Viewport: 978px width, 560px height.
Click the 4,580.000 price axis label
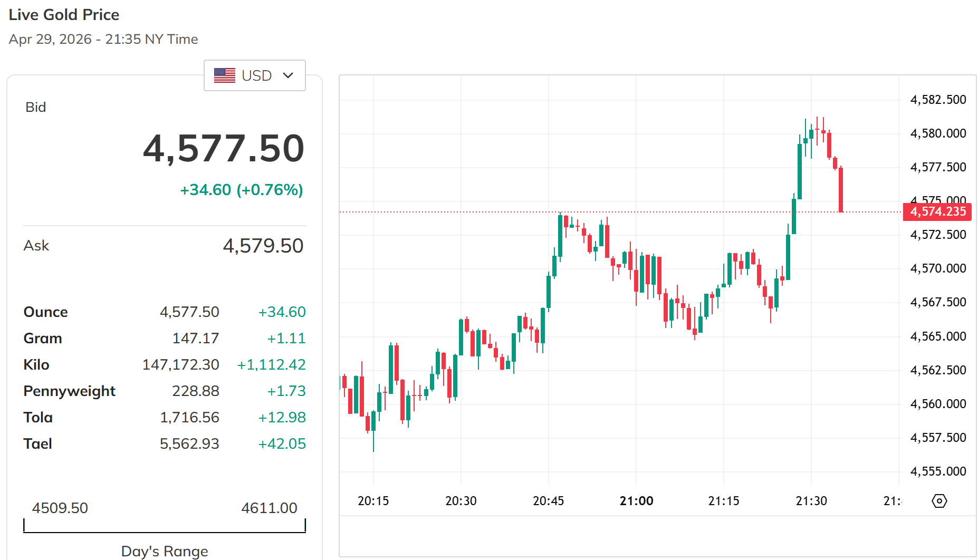point(938,133)
